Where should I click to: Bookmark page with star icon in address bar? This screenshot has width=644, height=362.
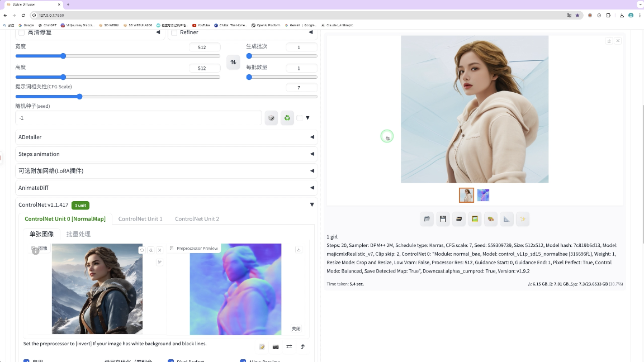click(577, 15)
